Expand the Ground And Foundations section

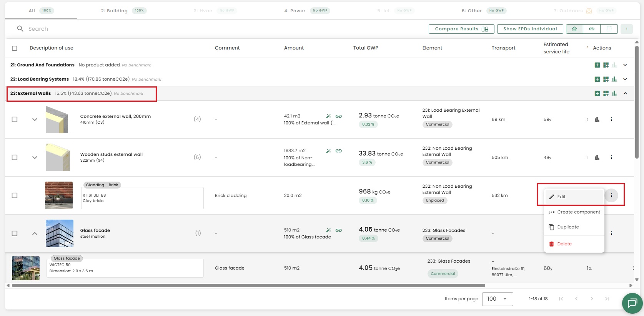point(625,65)
